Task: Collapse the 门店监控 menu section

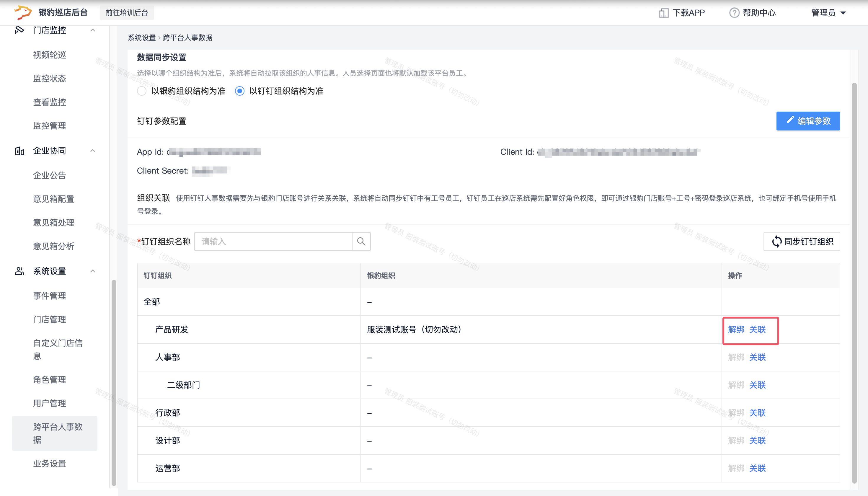Action: point(93,30)
